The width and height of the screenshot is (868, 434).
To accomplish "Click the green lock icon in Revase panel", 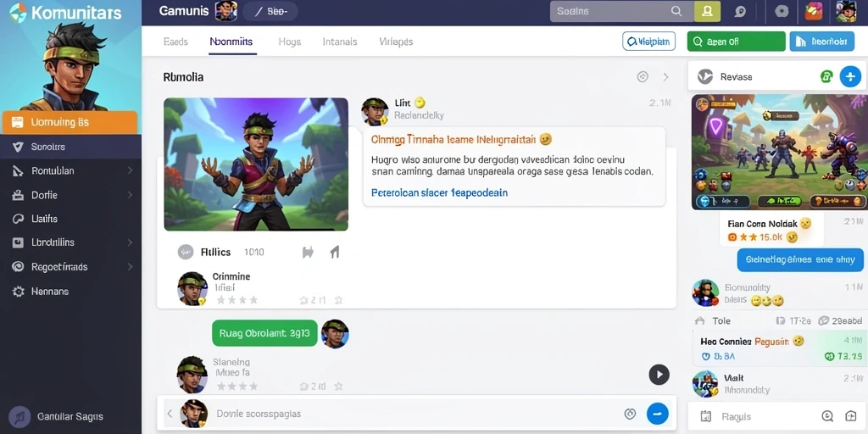I will 826,77.
